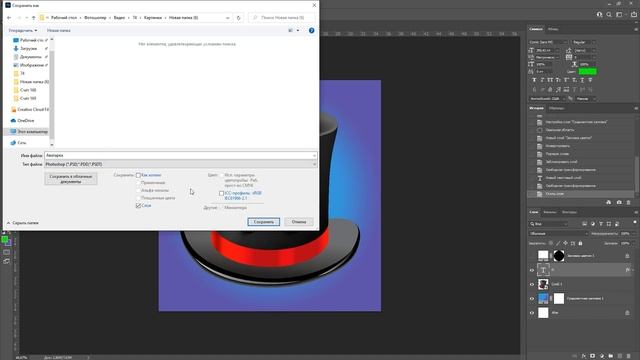Delete layer with the Layers panel trash icon
640x360 pixels.
(629, 356)
